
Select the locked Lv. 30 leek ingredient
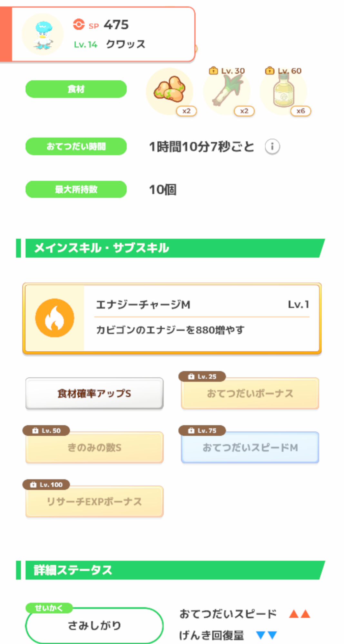click(227, 91)
